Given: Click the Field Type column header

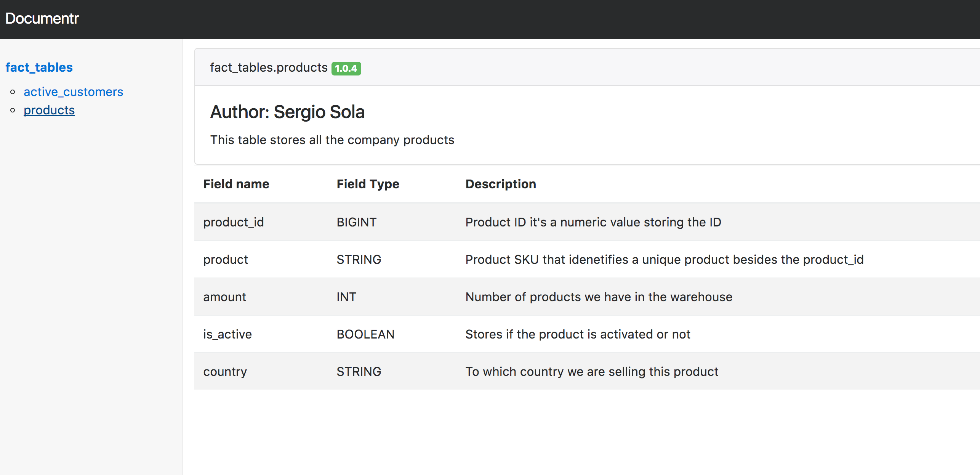Looking at the screenshot, I should tap(368, 184).
